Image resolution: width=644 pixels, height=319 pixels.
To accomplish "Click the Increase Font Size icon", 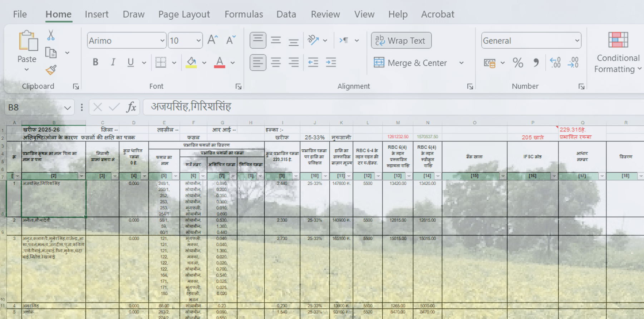I will click(213, 40).
